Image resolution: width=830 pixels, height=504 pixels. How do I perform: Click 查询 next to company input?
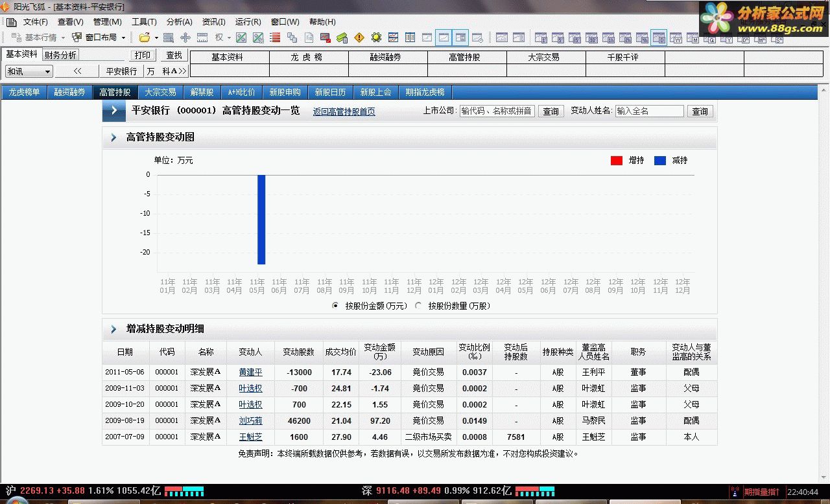(x=551, y=111)
